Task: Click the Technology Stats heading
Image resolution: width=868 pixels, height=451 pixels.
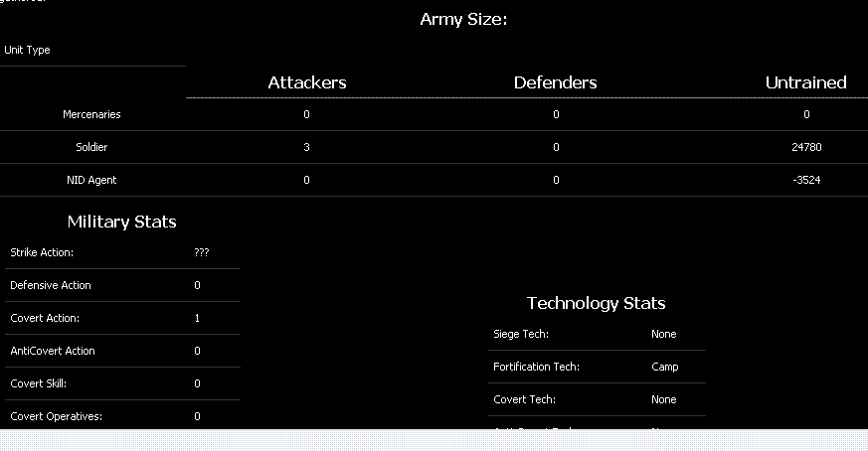Action: tap(596, 303)
